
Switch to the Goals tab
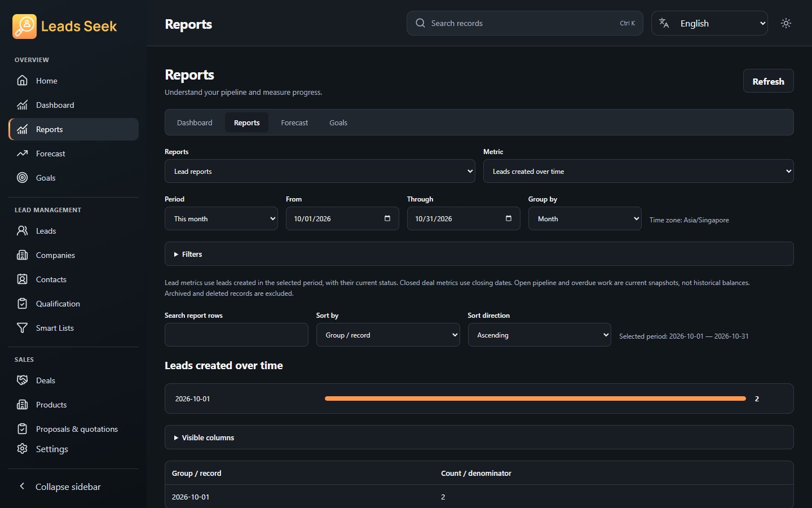(x=338, y=122)
